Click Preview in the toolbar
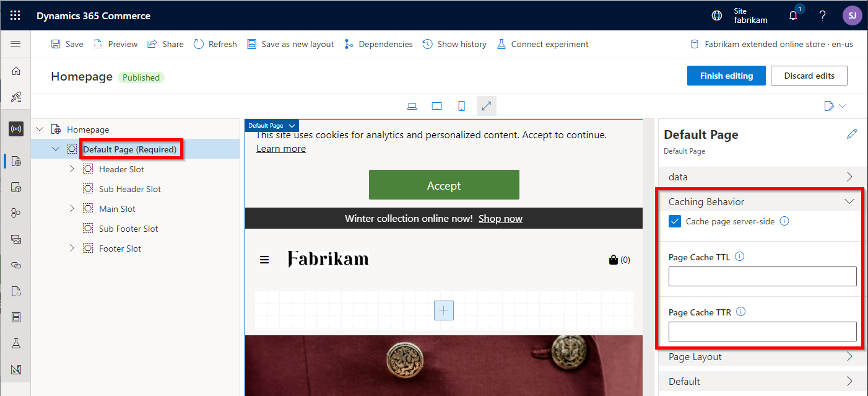Image resolution: width=868 pixels, height=396 pixels. tap(115, 44)
